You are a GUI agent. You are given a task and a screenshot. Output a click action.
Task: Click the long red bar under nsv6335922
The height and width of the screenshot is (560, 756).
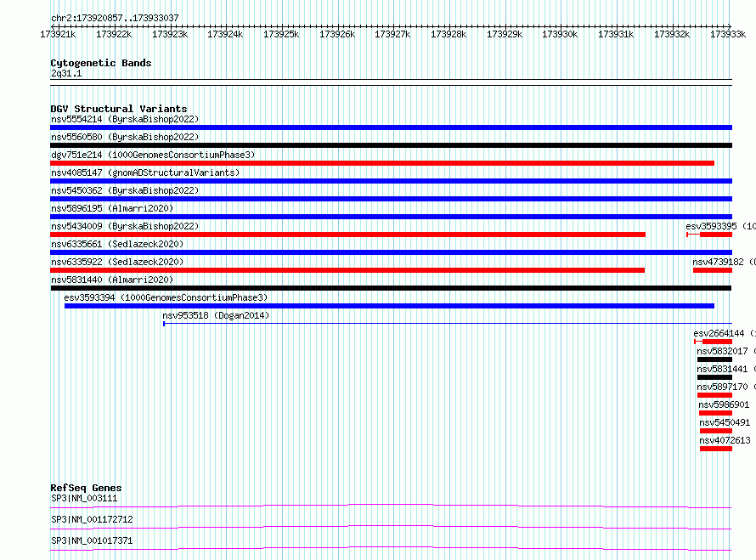[x=347, y=270]
